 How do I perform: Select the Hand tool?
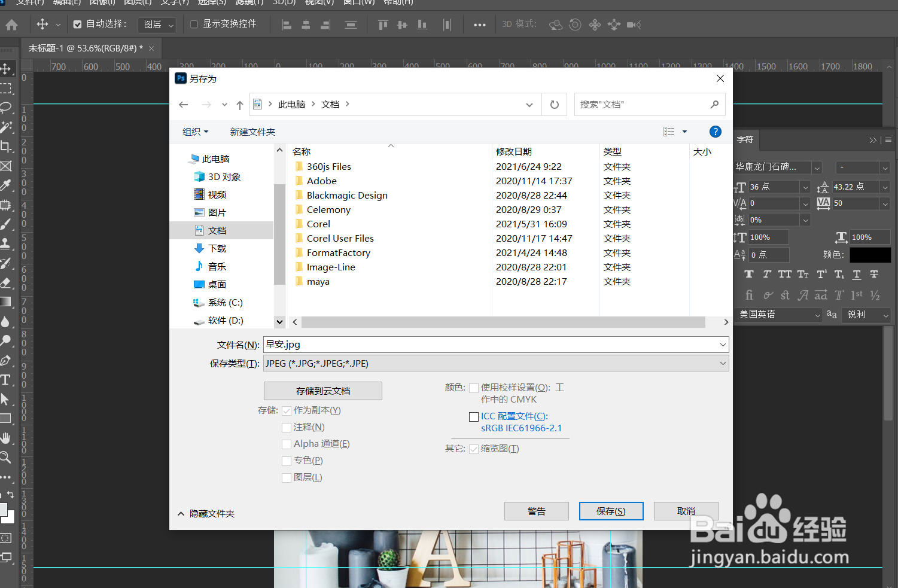6,438
